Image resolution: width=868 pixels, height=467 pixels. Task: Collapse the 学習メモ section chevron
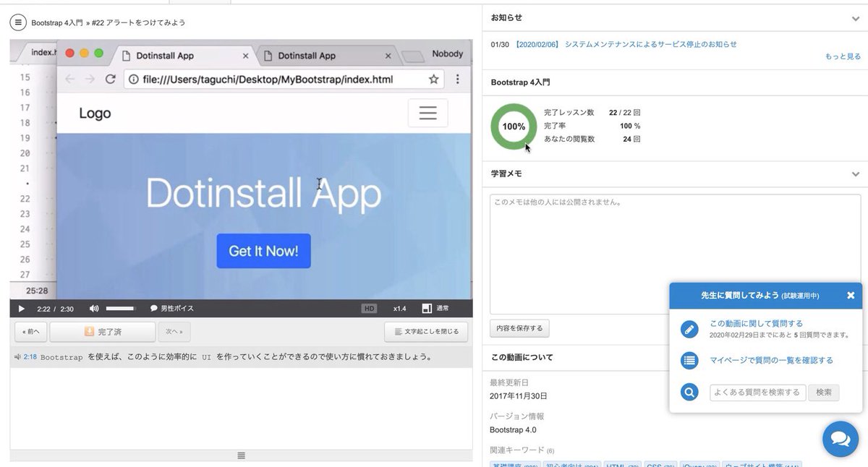(x=856, y=174)
